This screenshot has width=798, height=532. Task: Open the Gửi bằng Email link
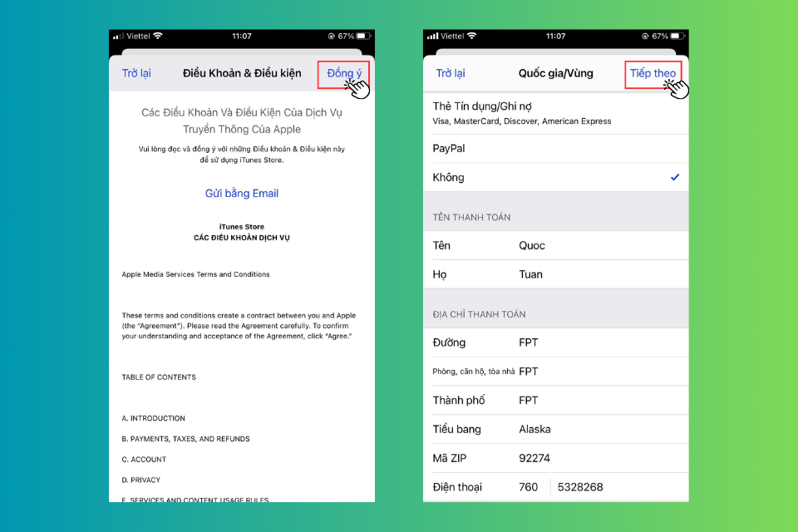point(242,194)
